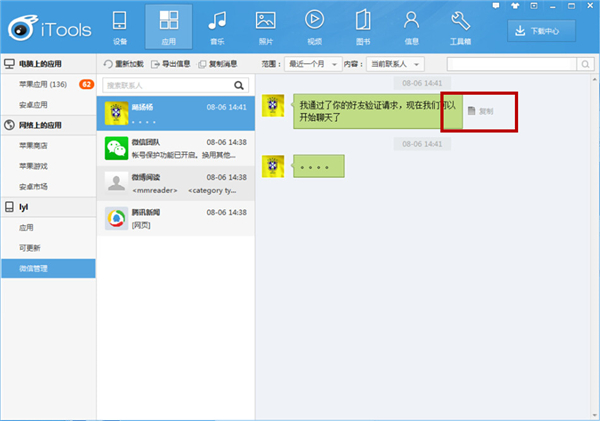Click the chat pane scrollbar up arrow

click(x=595, y=80)
